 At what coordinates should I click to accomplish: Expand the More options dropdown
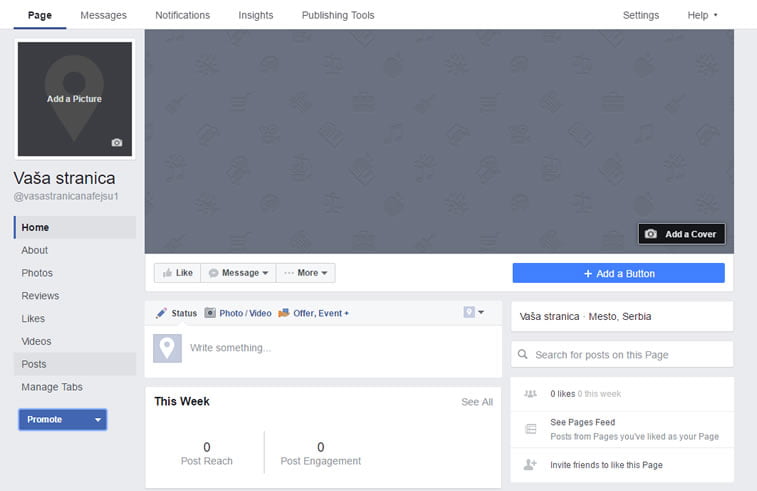324,273
